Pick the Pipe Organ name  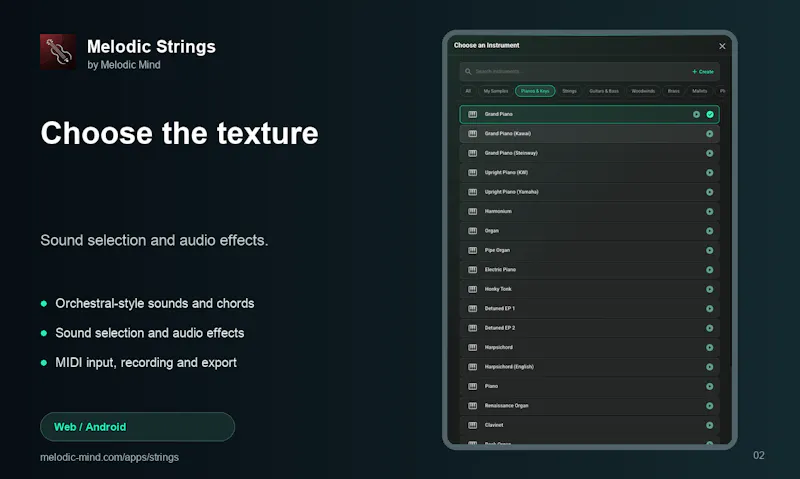click(x=497, y=250)
